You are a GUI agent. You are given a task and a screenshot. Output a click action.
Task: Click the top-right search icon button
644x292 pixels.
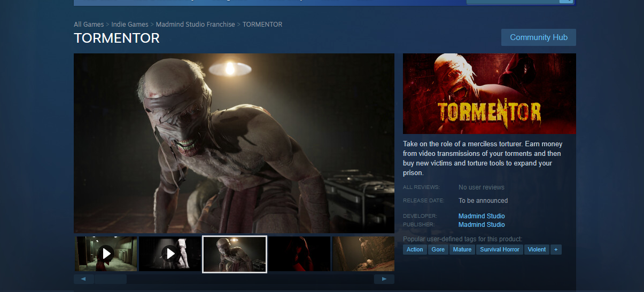[x=566, y=2]
